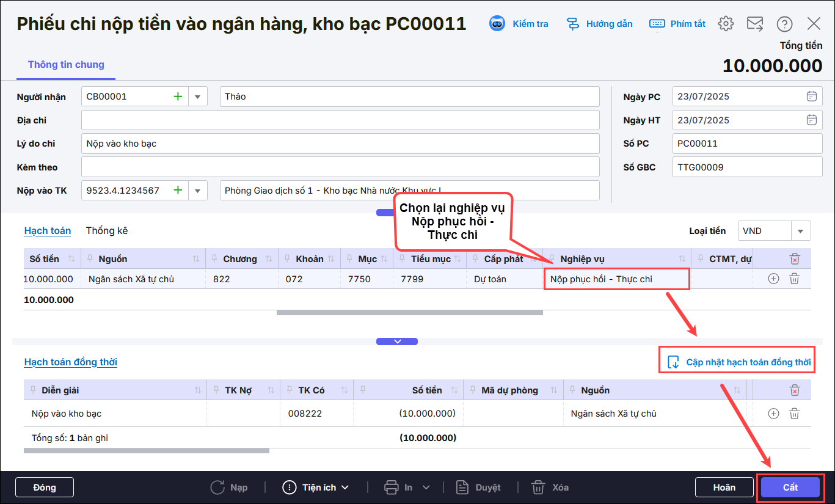Click the Diễn giải cell Nộp vào kho bạc
Screen dimensions: 835x504
tap(115, 414)
